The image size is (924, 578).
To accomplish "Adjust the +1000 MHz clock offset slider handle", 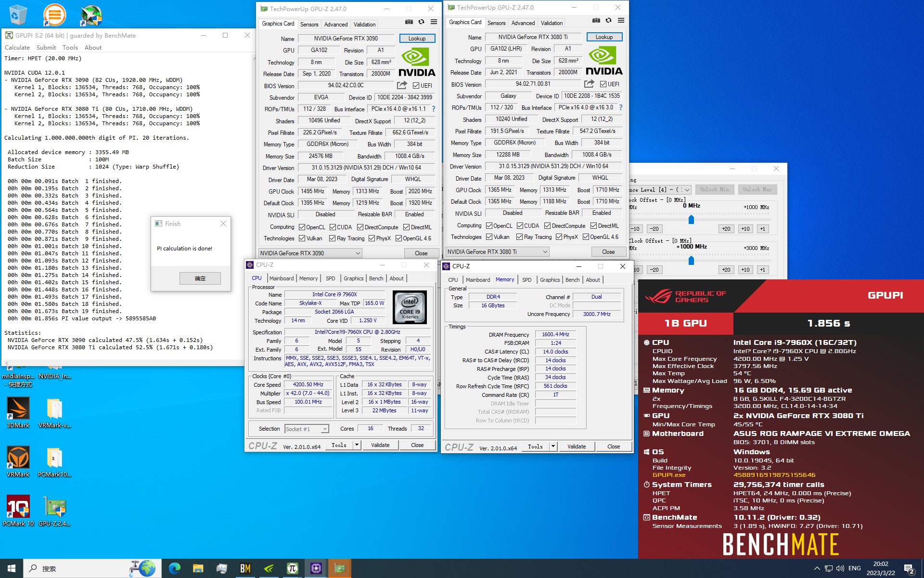I will 691,261.
